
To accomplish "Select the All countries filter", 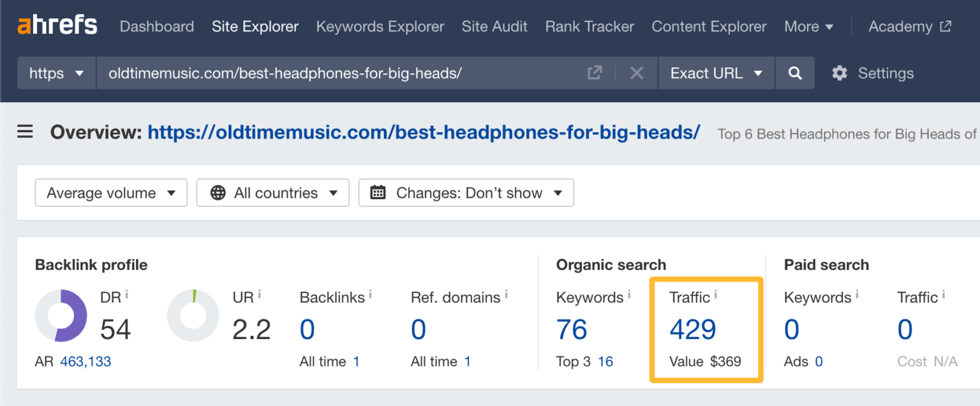I will 272,193.
